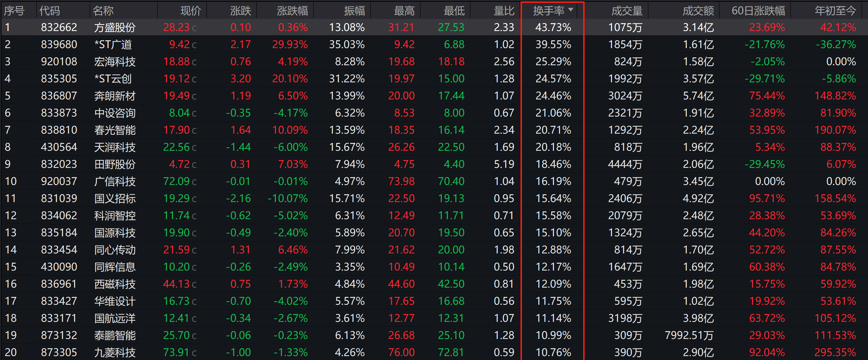The width and height of the screenshot is (868, 360).
Task: Open the 春光智能 stock entry
Action: pyautogui.click(x=115, y=130)
